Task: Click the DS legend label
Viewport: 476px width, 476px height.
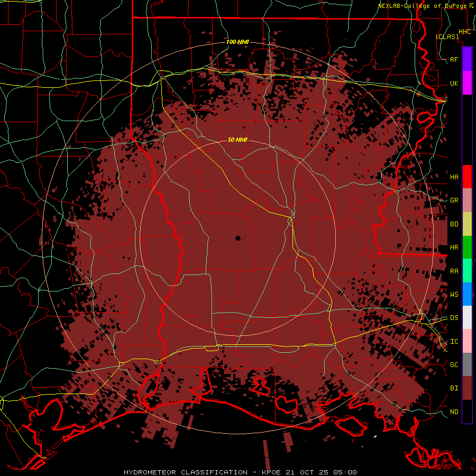Action: [454, 317]
